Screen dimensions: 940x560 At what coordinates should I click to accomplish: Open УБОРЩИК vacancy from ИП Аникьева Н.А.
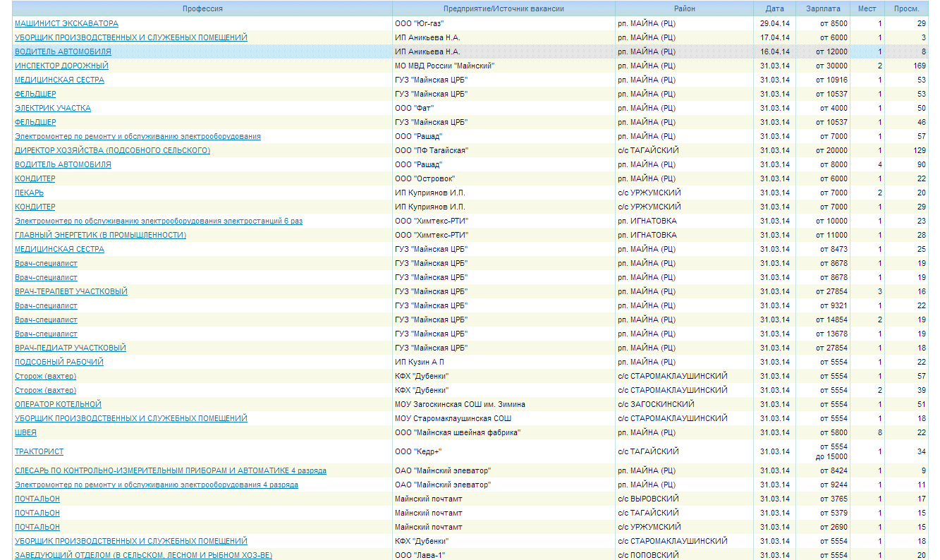[x=131, y=37]
